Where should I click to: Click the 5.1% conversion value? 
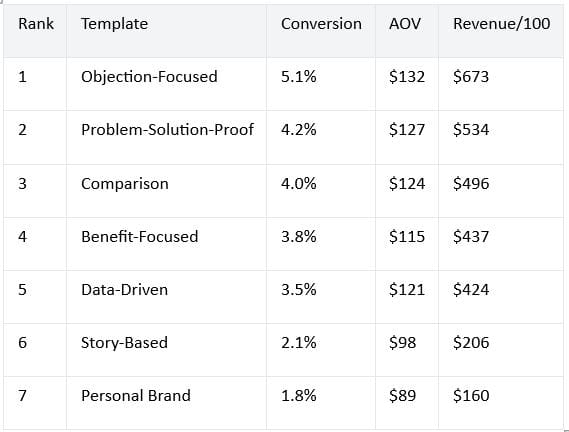click(x=299, y=77)
